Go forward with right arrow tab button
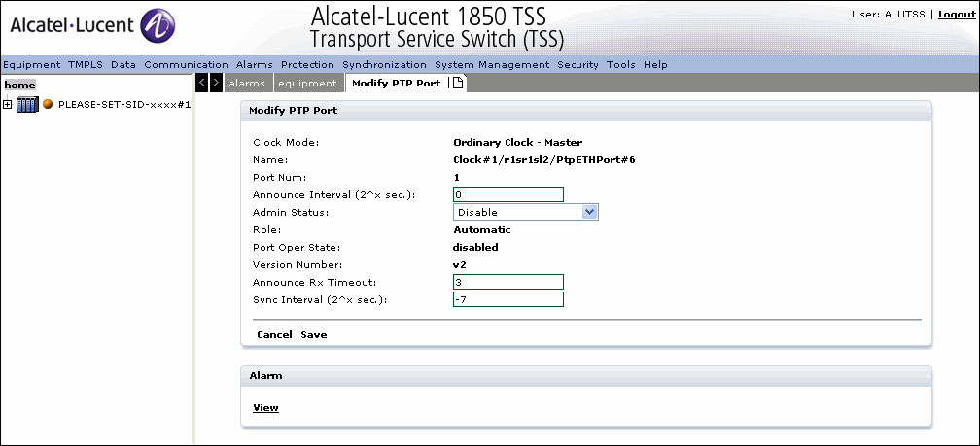Viewport: 980px width, 446px height. tap(216, 83)
